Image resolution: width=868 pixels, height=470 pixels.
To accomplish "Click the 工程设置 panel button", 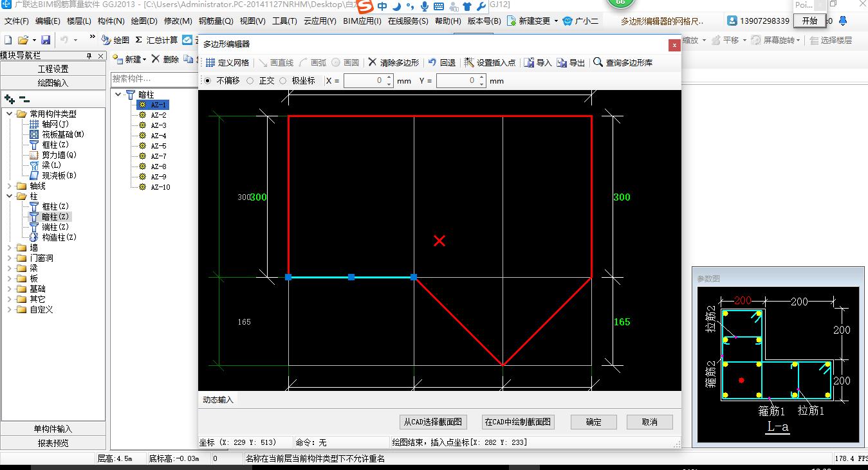I will (x=53, y=69).
